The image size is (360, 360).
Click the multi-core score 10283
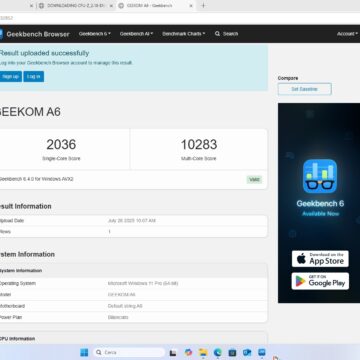coord(199,144)
